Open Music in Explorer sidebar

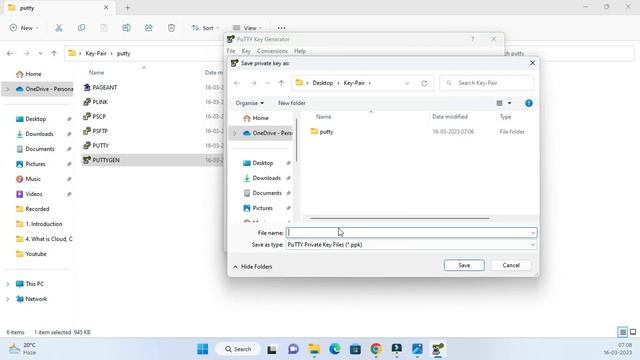tap(29, 179)
